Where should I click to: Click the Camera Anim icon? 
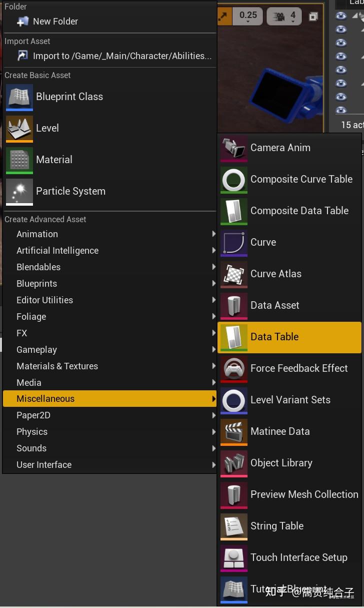(234, 148)
